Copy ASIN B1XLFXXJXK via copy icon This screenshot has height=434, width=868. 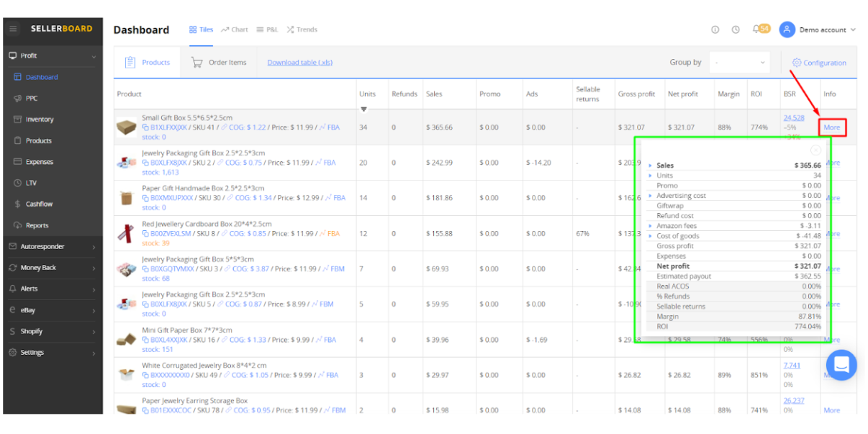point(145,127)
